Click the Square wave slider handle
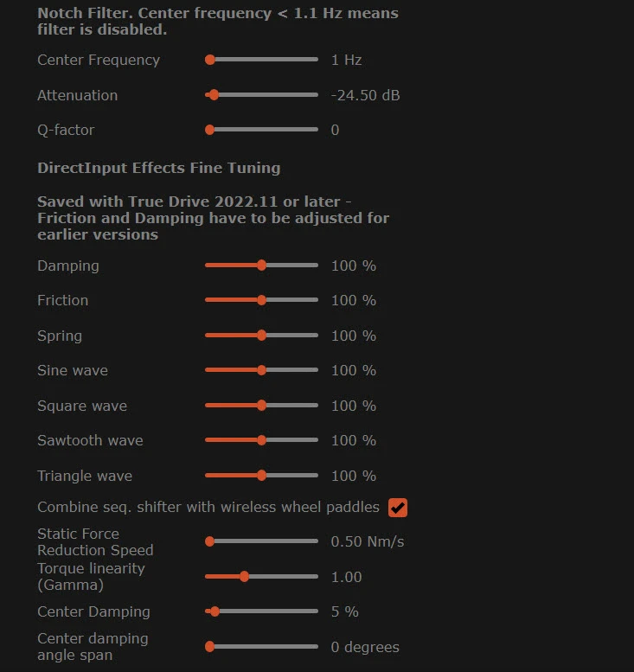 click(261, 405)
